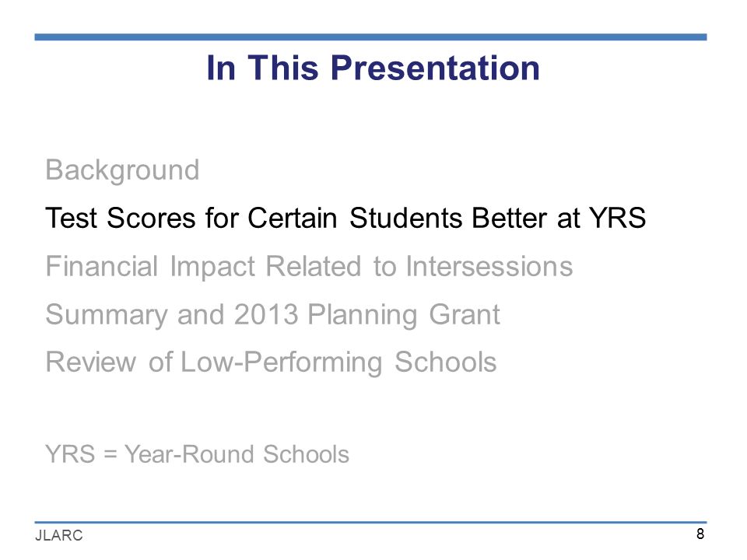Click the thin blue footer line
The width and height of the screenshot is (747, 560).
pyautogui.click(x=370, y=523)
